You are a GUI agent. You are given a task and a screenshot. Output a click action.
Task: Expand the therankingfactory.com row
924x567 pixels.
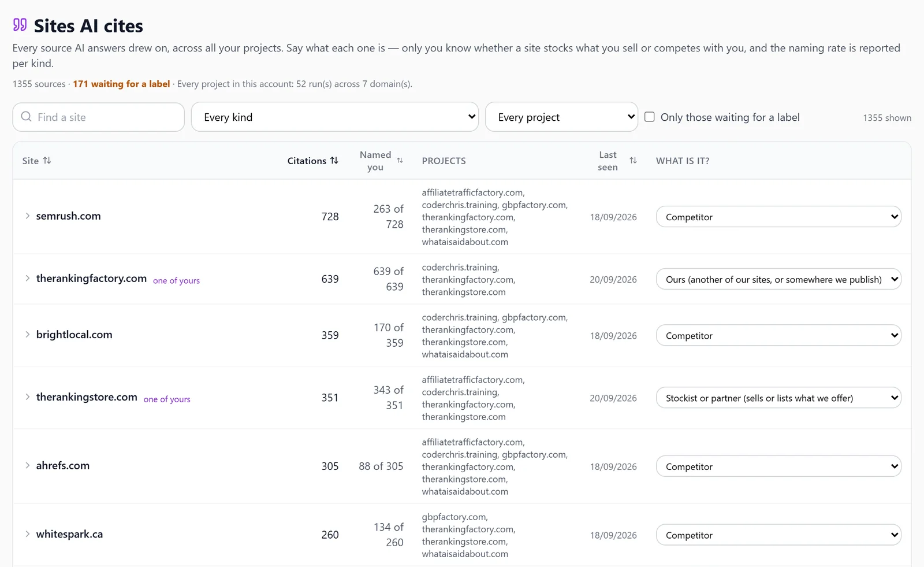tap(27, 278)
